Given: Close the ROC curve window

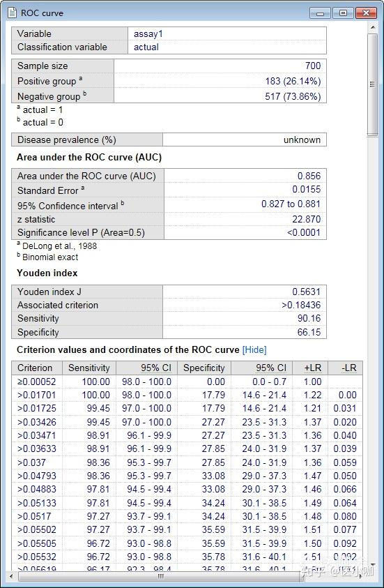Looking at the screenshot, I should click(366, 13).
